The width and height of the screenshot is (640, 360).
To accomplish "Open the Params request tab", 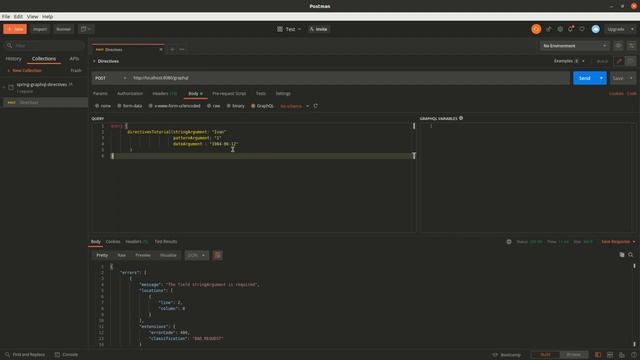I will click(x=100, y=93).
